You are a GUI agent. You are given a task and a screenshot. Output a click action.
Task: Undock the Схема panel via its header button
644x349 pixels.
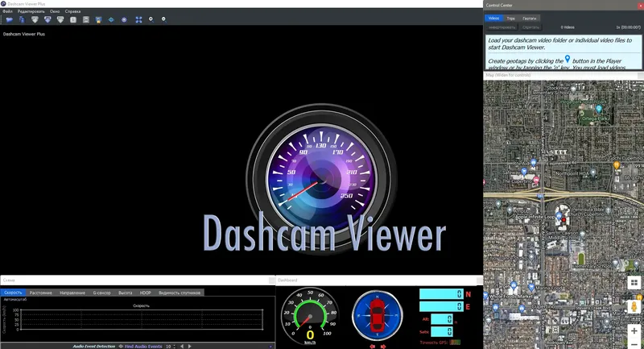point(272,280)
